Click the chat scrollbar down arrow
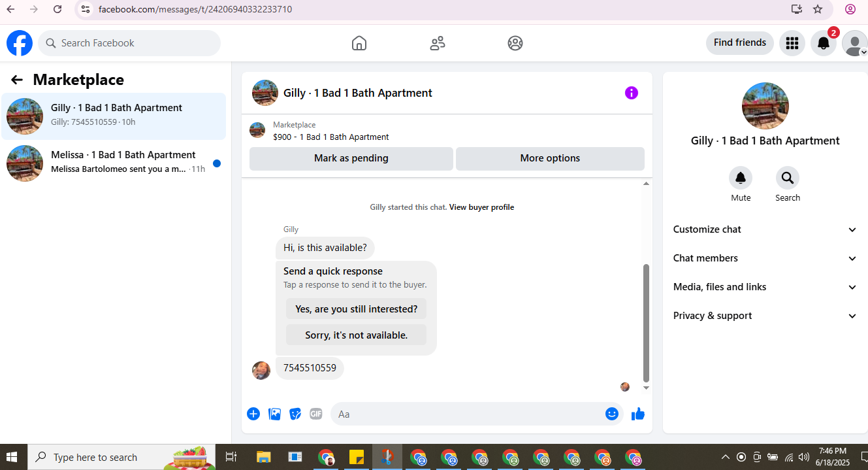The height and width of the screenshot is (470, 868). pos(647,388)
